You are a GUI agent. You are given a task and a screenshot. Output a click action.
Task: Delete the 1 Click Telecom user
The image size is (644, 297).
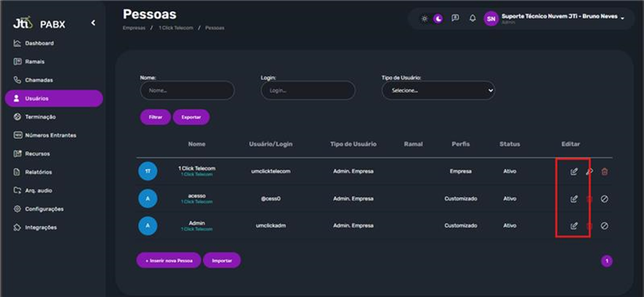tap(604, 171)
